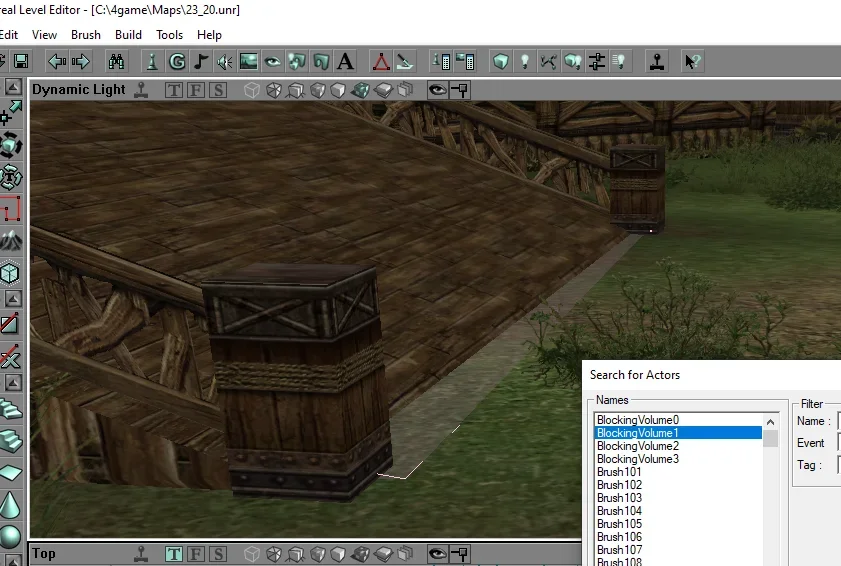Select Brush101 in actor list

pyautogui.click(x=678, y=472)
